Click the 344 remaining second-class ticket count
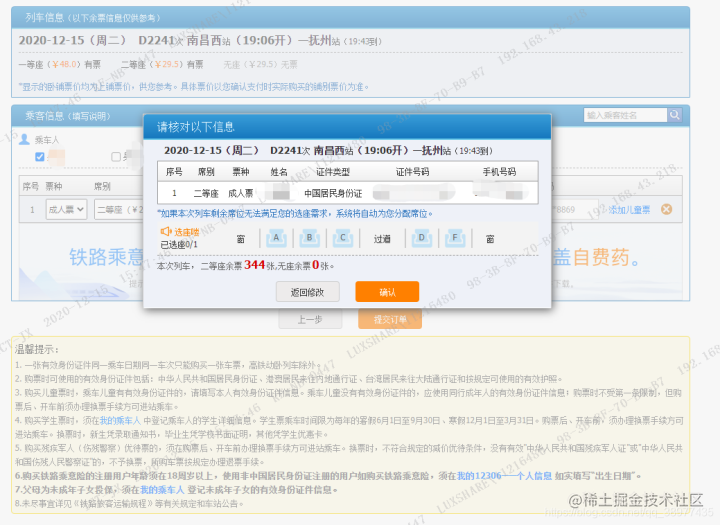The image size is (720, 525). (254, 265)
